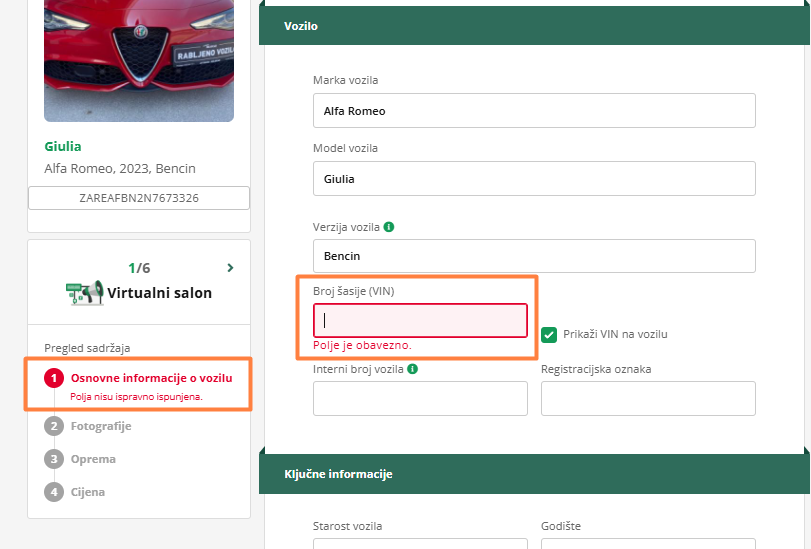Collapse the Ključne informacije section header
Image resolution: width=811 pixels, height=549 pixels.
click(x=534, y=474)
